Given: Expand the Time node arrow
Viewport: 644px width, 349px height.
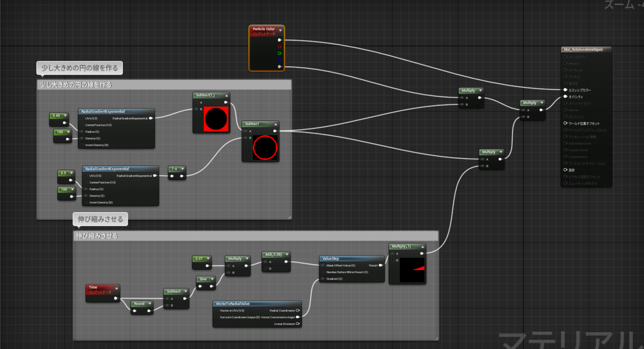Looking at the screenshot, I should coord(115,288).
